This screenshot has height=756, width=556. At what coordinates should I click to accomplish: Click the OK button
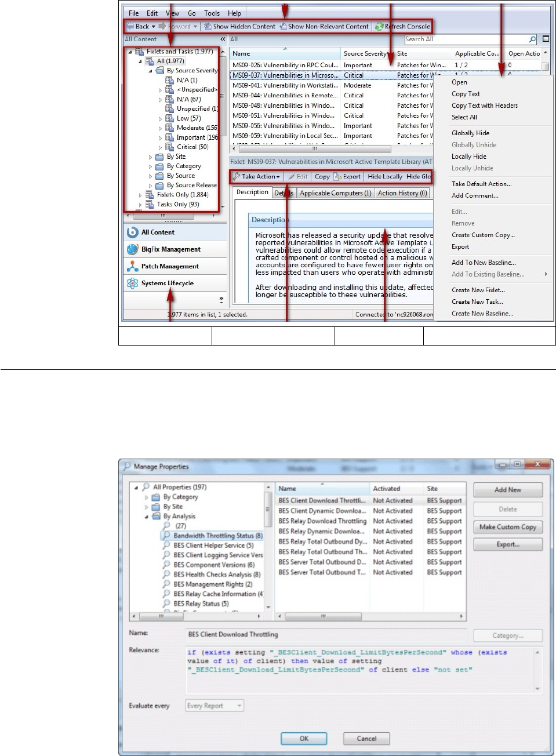[304, 739]
